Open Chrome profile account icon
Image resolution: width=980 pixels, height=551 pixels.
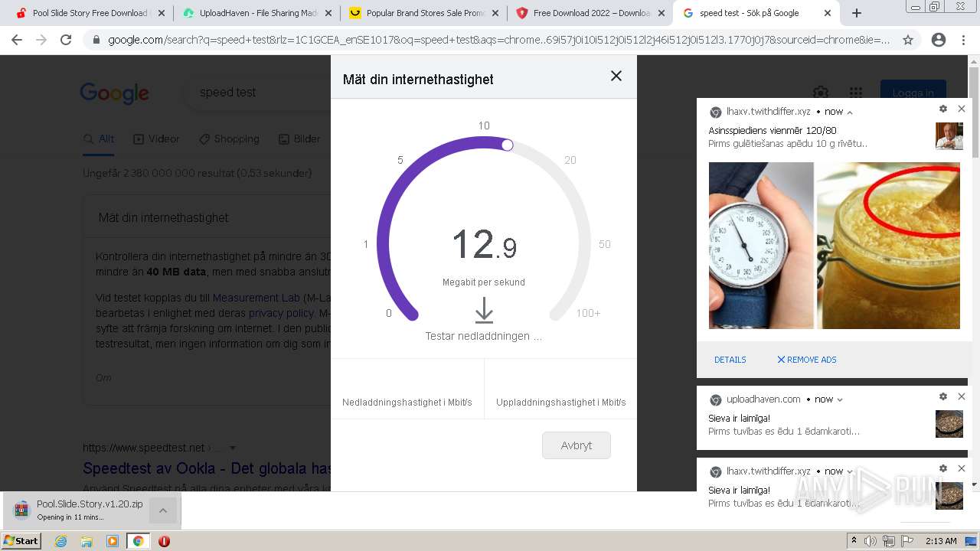pyautogui.click(x=938, y=40)
